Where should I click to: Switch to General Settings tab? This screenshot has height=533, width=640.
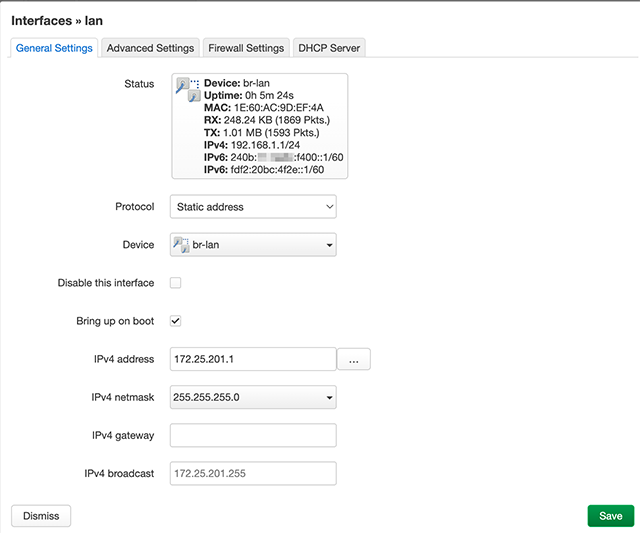coord(54,48)
